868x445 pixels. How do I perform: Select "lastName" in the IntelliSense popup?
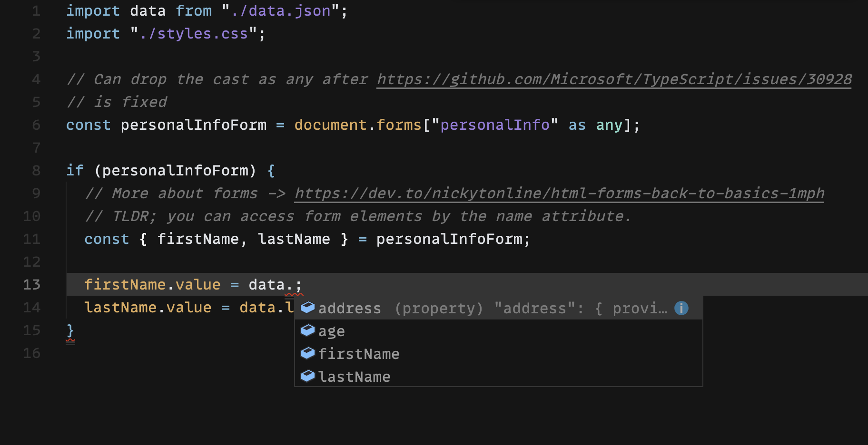[x=355, y=376]
